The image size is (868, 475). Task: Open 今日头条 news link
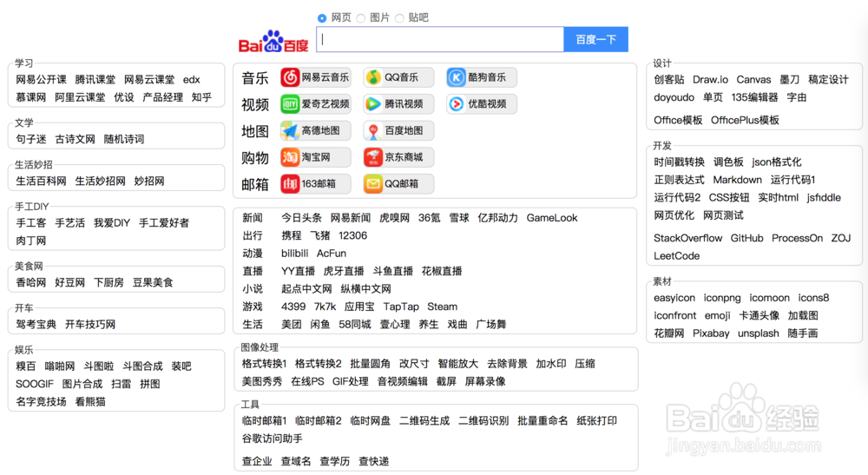(301, 218)
